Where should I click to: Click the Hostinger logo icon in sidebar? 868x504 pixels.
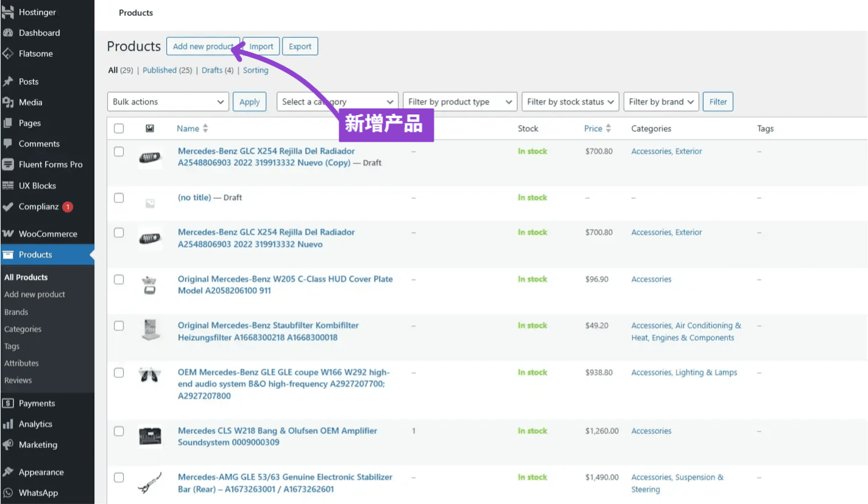pos(8,12)
